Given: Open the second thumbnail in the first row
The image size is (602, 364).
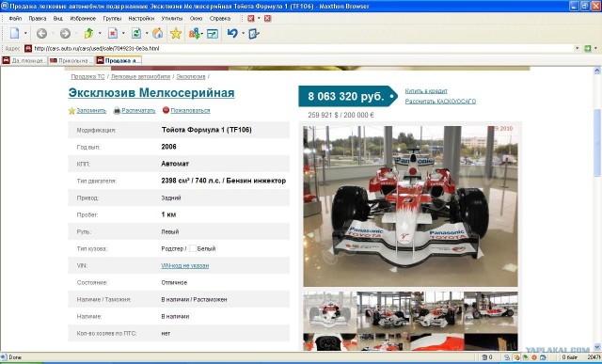Looking at the screenshot, I should point(384,312).
